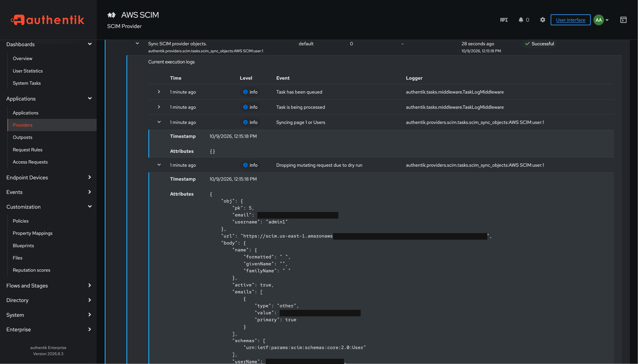Open the API browser icon
Screen dimensions: 638x364
(x=504, y=20)
